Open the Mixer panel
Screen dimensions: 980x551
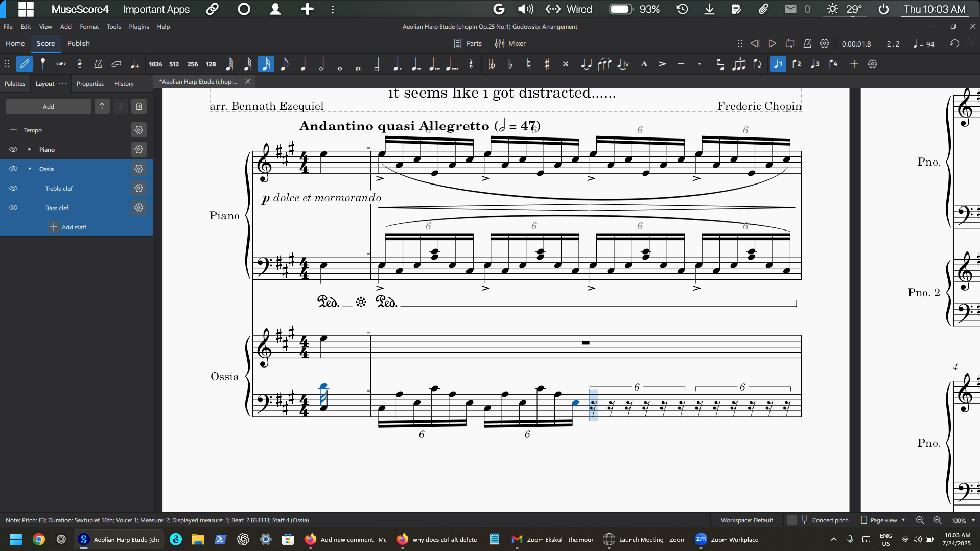pos(510,44)
